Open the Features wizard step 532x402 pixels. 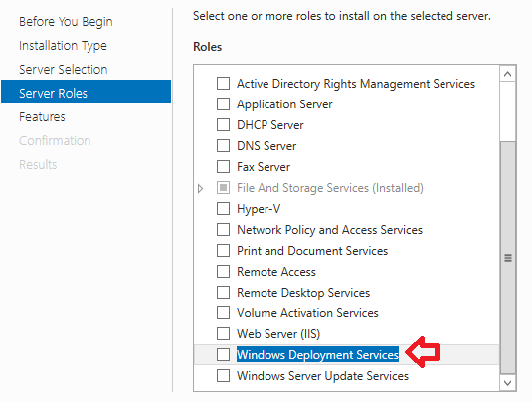(42, 117)
